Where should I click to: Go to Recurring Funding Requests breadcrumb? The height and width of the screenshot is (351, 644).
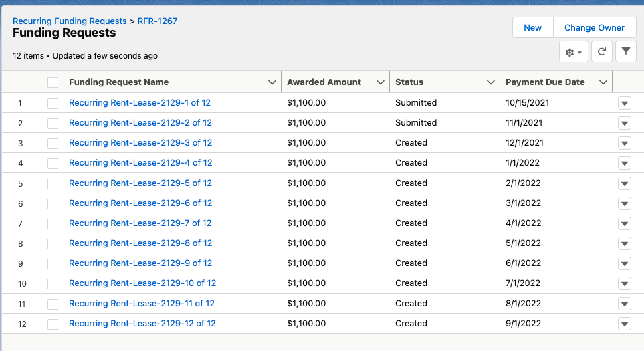tap(70, 21)
